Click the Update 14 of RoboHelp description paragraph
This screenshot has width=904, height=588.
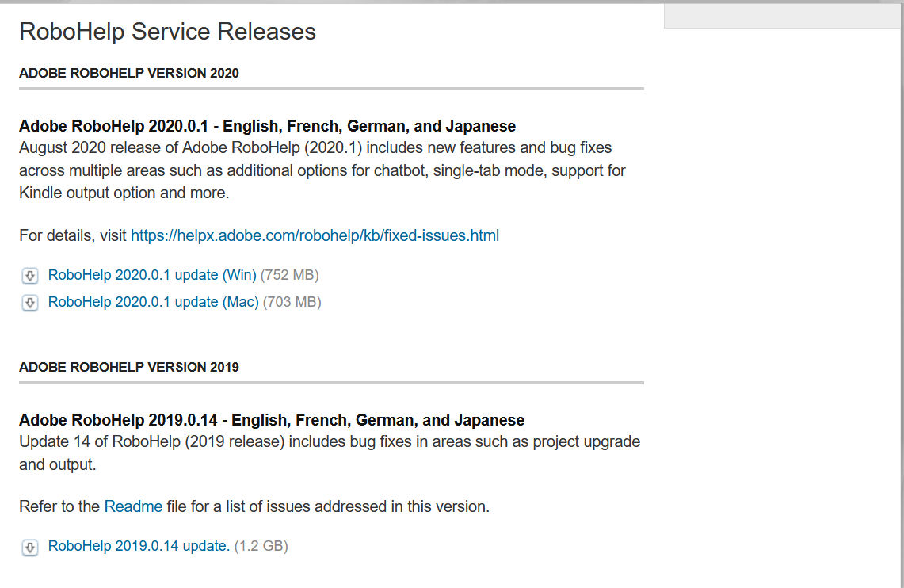(330, 453)
